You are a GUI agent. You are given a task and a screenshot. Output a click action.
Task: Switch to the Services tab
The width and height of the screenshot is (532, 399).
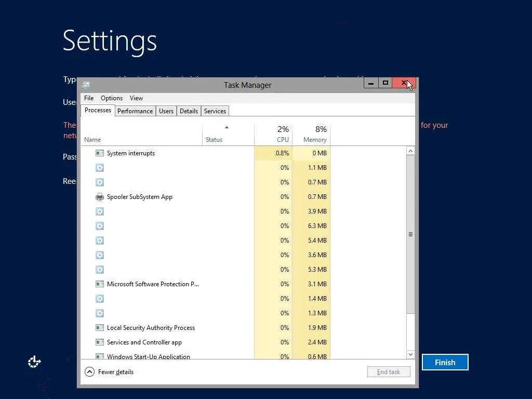pyautogui.click(x=215, y=111)
